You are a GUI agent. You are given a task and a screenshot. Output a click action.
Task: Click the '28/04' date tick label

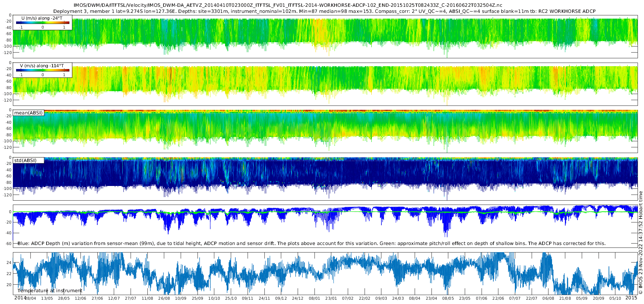coord(30,298)
